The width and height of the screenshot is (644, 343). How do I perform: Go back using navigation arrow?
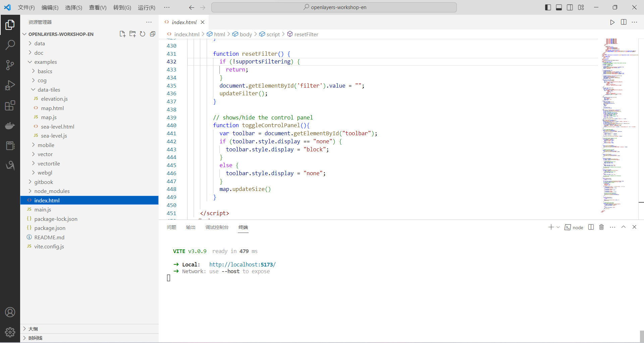192,7
